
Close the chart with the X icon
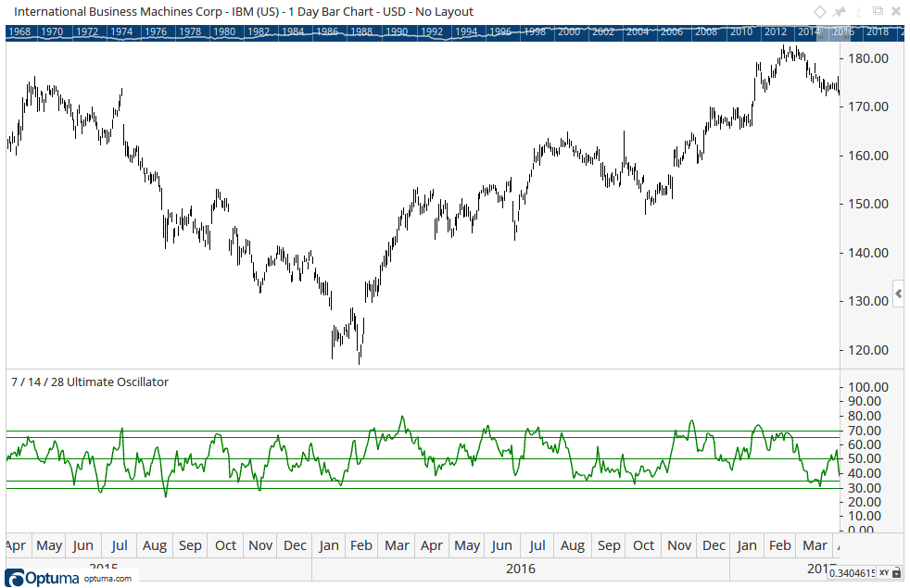897,12
